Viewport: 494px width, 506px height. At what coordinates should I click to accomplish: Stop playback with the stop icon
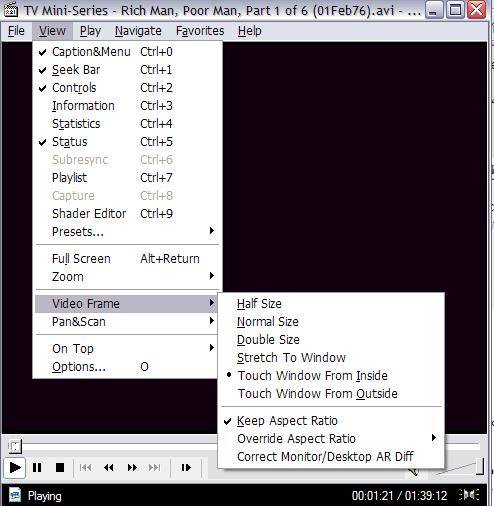(x=60, y=468)
